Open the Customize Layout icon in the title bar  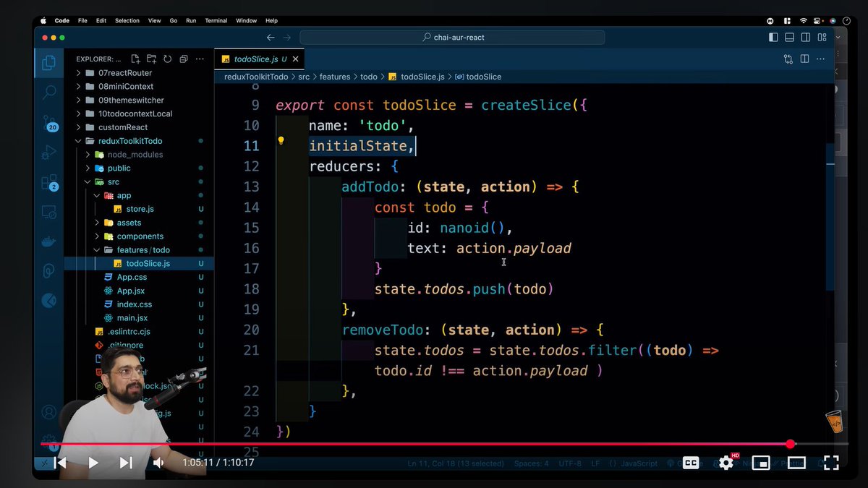point(822,37)
